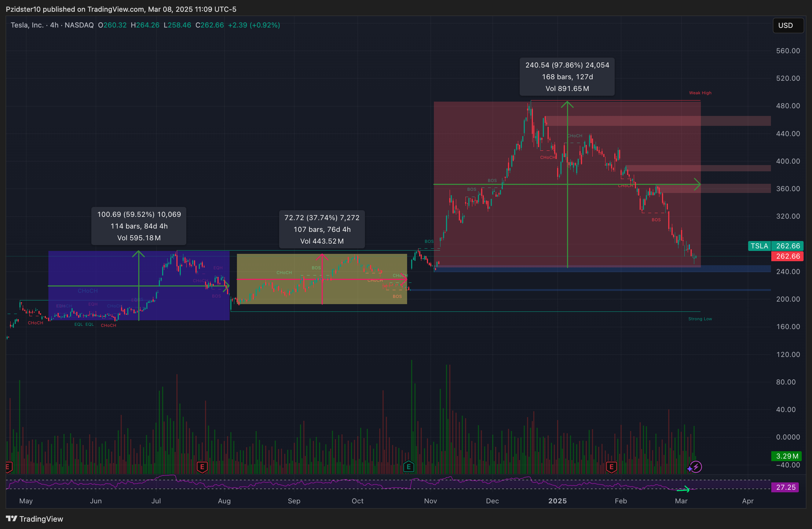This screenshot has height=529, width=812.
Task: Click the red earnings marker near Feb
Action: [x=611, y=467]
